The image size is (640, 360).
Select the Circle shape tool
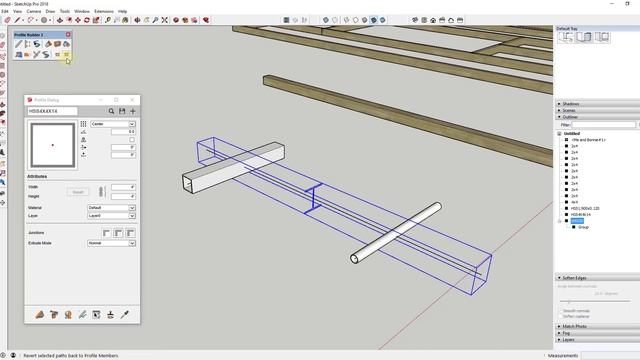point(44,20)
